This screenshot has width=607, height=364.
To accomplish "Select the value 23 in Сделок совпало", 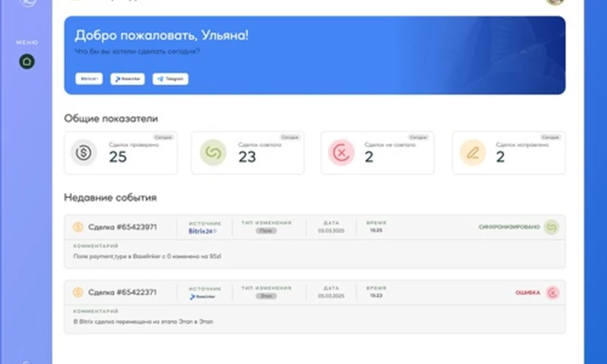I will pyautogui.click(x=247, y=157).
